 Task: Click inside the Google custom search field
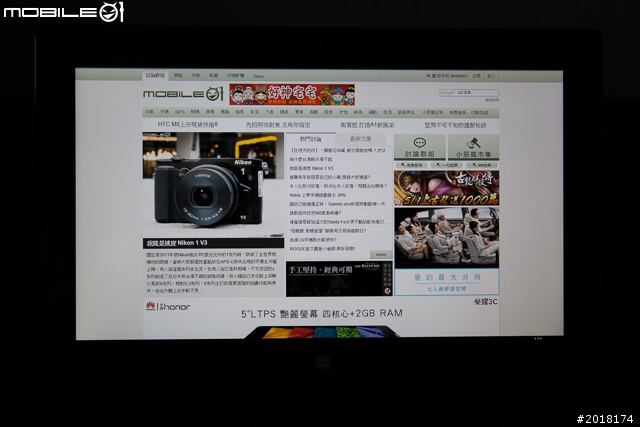(x=469, y=93)
